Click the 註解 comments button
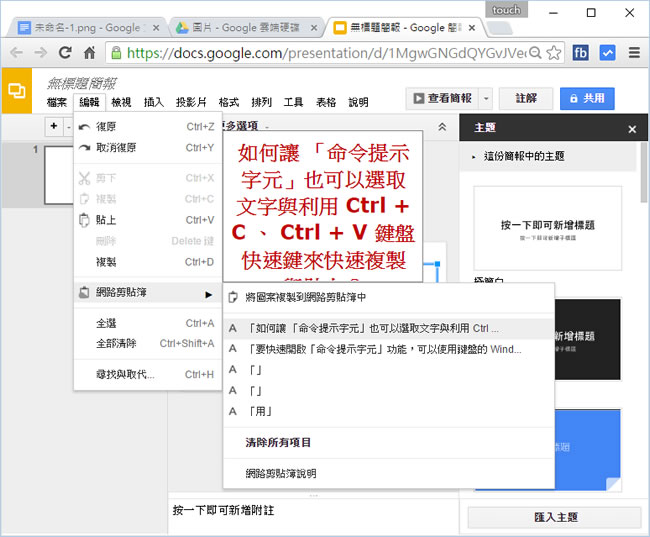Screen dimensions: 650x537 pos(526,98)
